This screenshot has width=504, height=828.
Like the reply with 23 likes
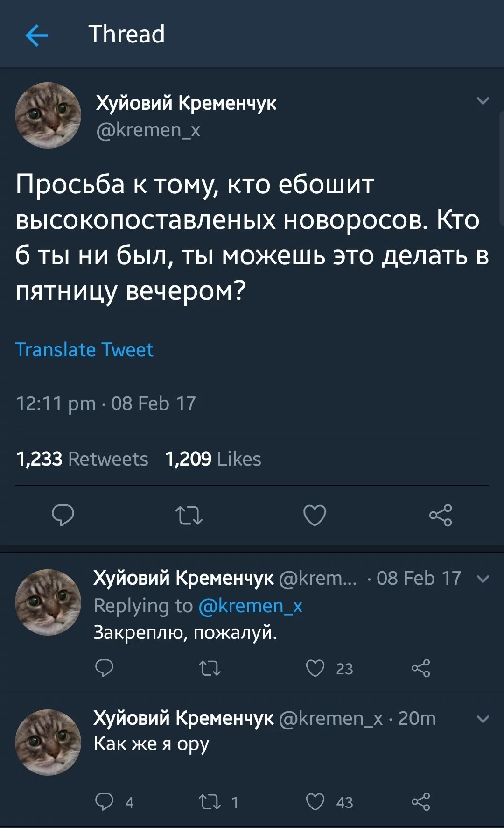315,668
